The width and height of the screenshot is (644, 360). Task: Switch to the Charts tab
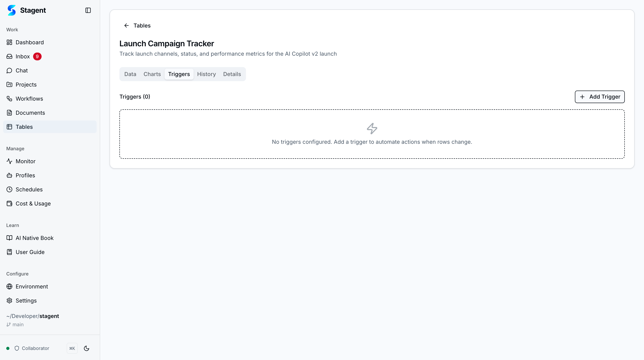(x=152, y=74)
